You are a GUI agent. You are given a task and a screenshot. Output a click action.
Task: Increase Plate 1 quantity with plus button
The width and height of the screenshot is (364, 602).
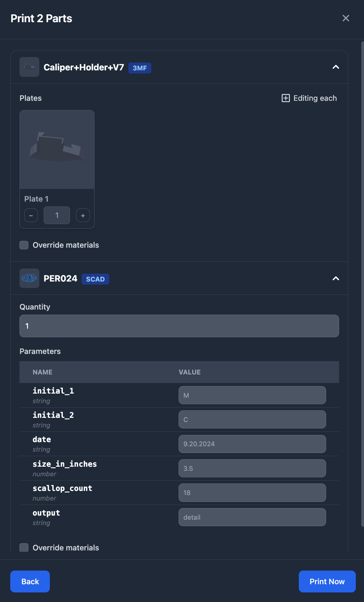[x=83, y=216]
